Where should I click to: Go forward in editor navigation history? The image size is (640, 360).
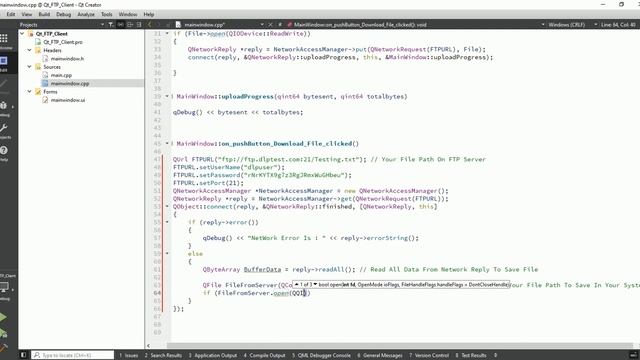[158, 24]
